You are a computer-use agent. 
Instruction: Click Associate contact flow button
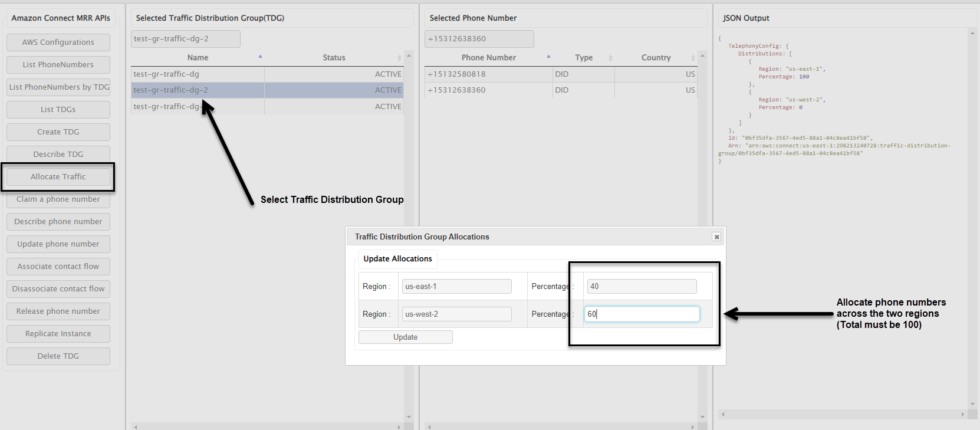(58, 267)
